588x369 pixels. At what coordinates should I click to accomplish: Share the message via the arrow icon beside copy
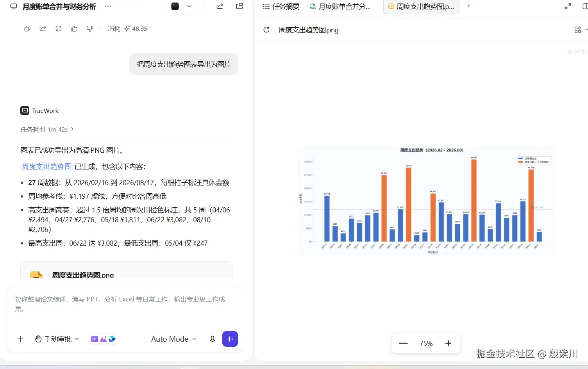[43, 29]
